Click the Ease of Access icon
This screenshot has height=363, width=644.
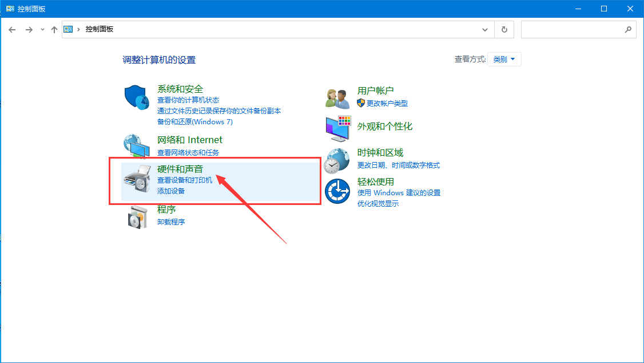pyautogui.click(x=337, y=191)
